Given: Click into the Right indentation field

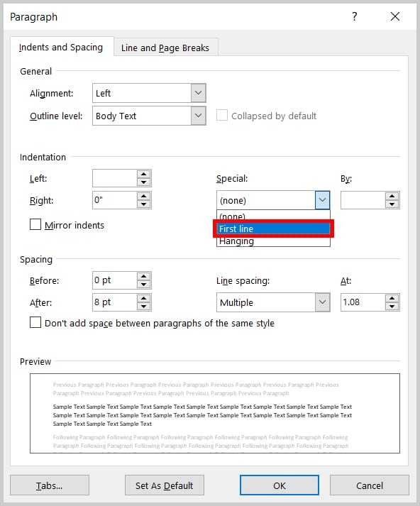Looking at the screenshot, I should tap(114, 200).
